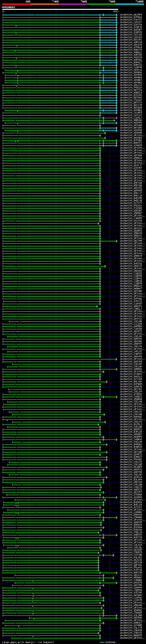
Task: Click the purple ~60% identity legend segment
Action: 73,4
